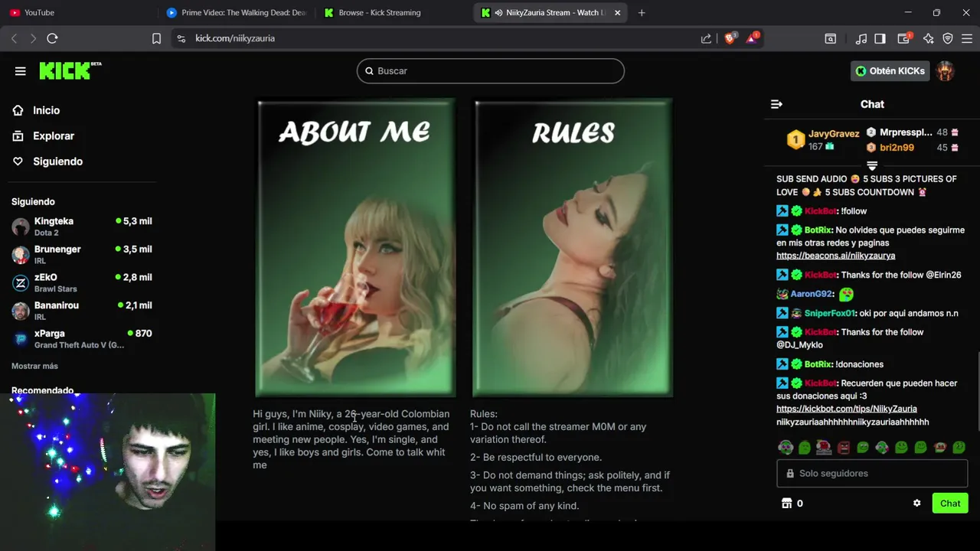980x551 pixels.
Task: Switch to the Browse - Kick Streaming tab
Action: 393,12
